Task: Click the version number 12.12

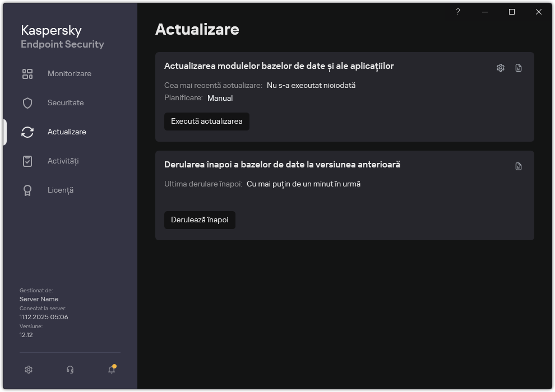Action: pos(26,334)
